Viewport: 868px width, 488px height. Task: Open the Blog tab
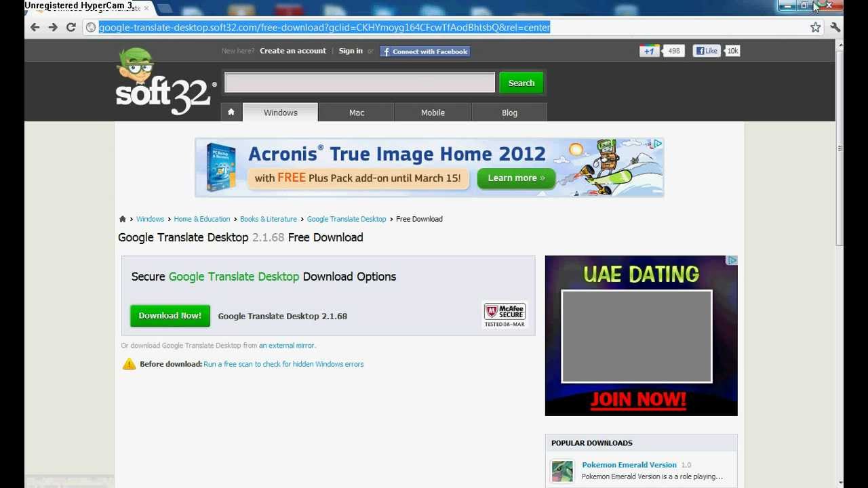tap(509, 113)
